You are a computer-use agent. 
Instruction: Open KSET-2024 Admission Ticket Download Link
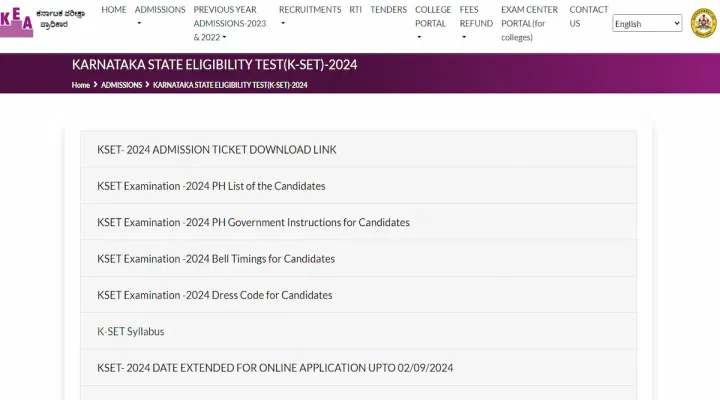click(217, 150)
